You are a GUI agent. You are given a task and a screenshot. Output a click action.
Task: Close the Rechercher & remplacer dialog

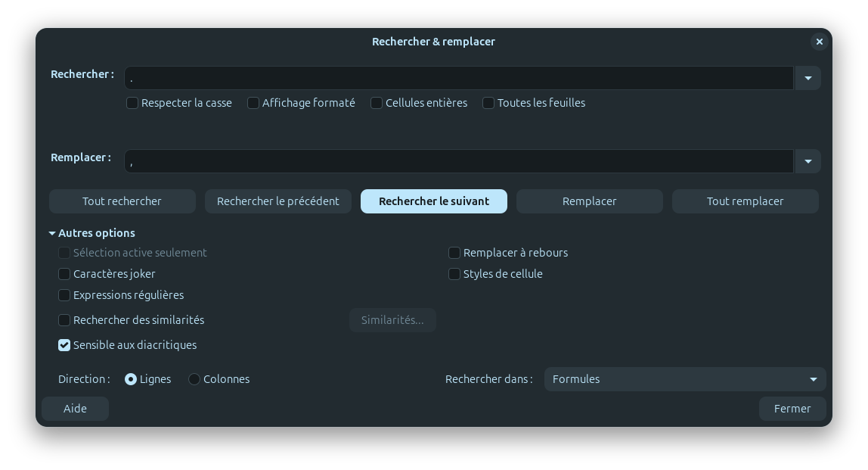[x=819, y=42]
